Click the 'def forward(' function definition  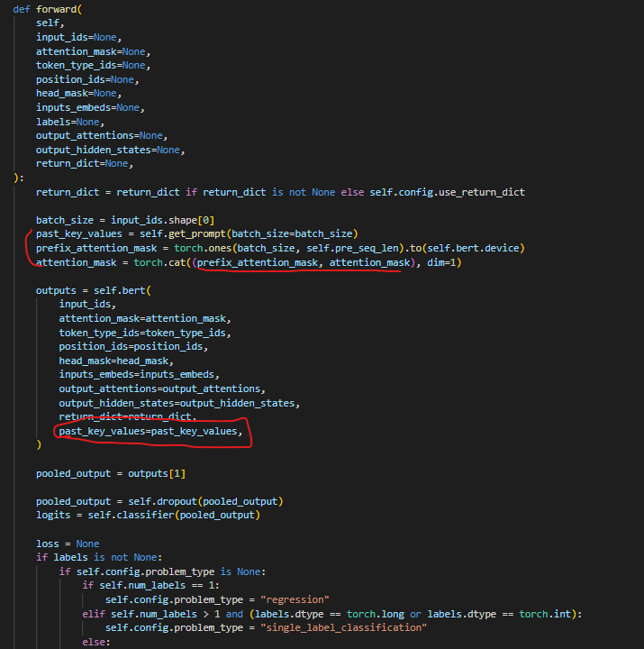point(48,9)
